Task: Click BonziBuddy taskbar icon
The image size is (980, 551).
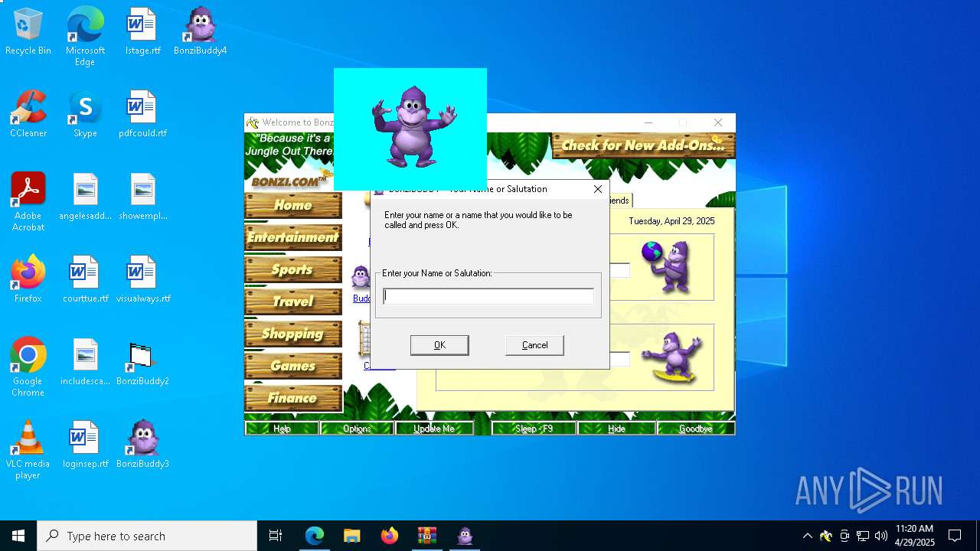Action: coord(465,536)
